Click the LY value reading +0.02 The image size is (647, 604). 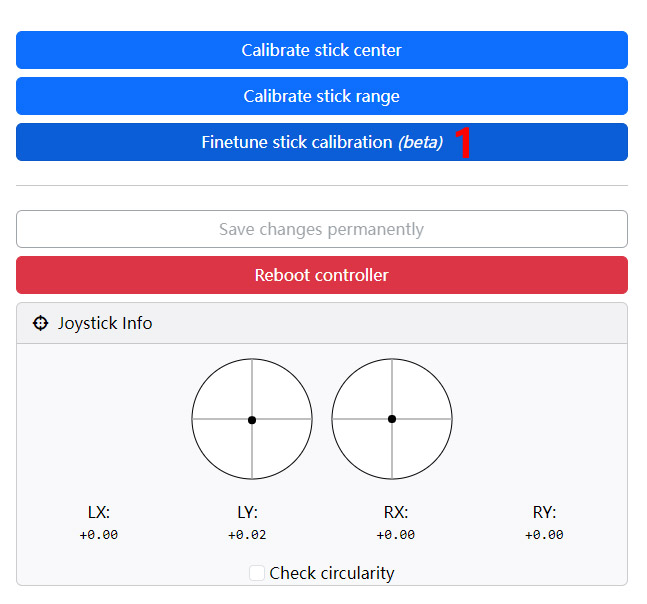tap(247, 535)
